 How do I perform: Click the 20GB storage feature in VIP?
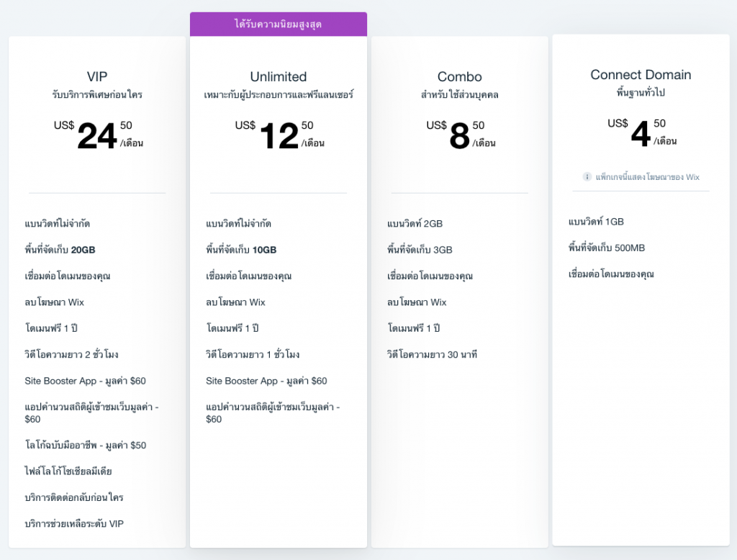pos(60,250)
